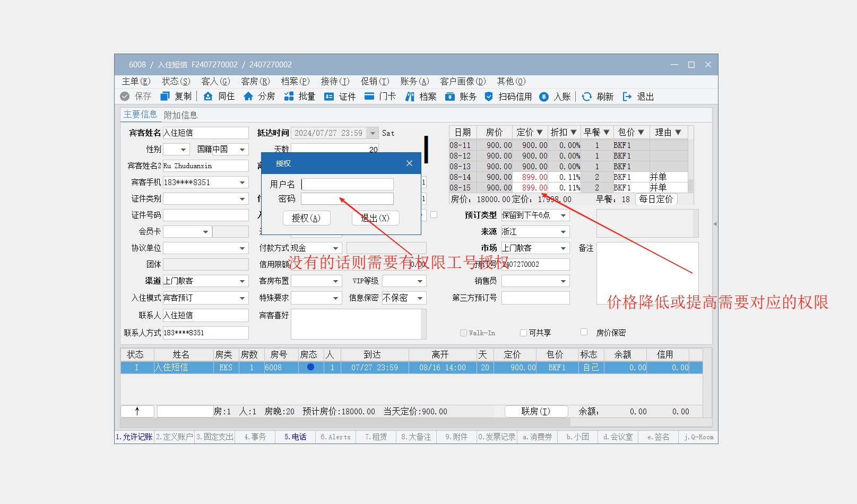Open the 主单 menu

click(136, 81)
